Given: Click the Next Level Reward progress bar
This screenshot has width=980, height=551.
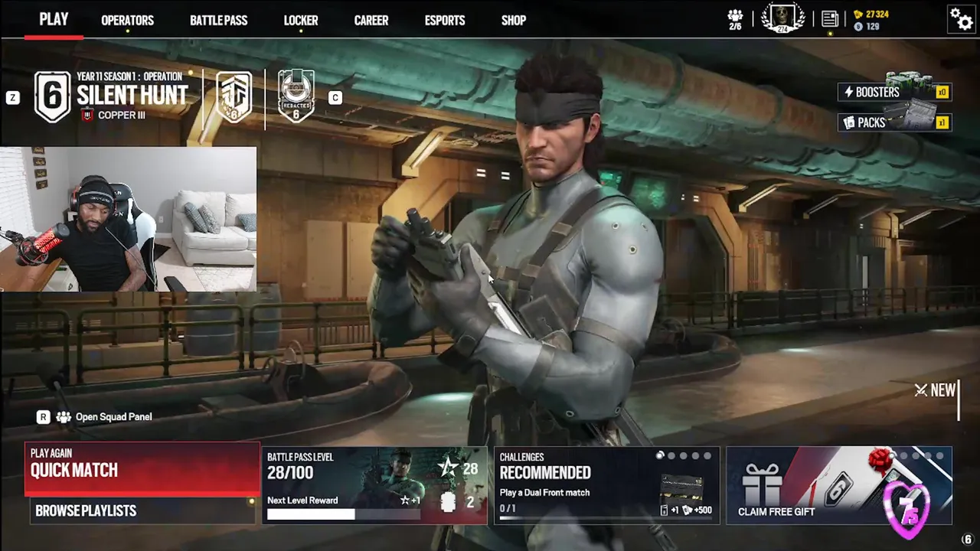Looking at the screenshot, I should tap(344, 514).
